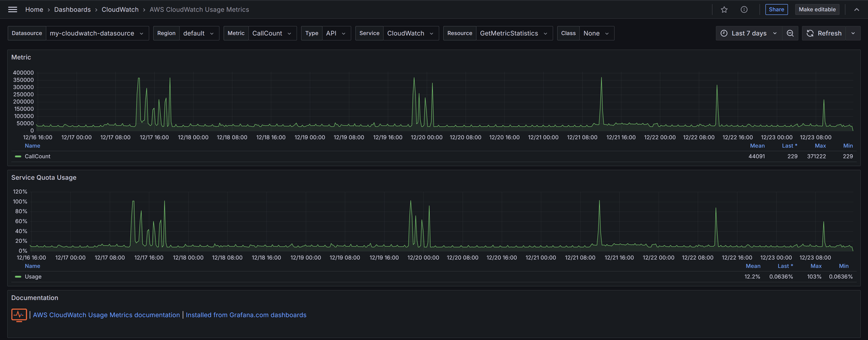The height and width of the screenshot is (340, 868).
Task: Open the Last 7 days time picker
Action: pyautogui.click(x=749, y=34)
